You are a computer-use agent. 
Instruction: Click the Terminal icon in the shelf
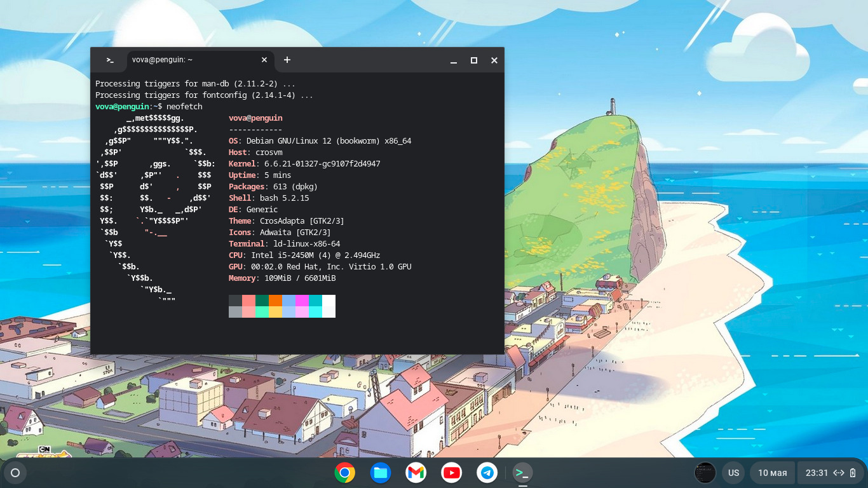522,473
